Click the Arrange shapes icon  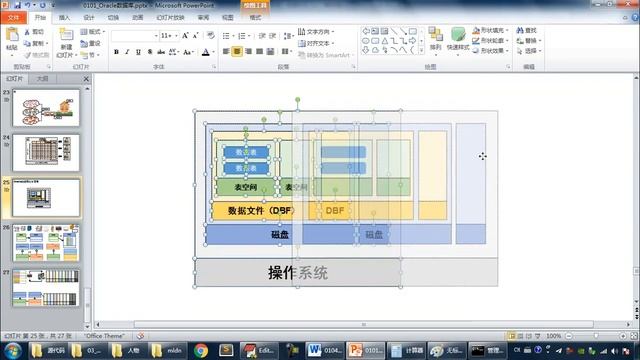click(x=436, y=35)
